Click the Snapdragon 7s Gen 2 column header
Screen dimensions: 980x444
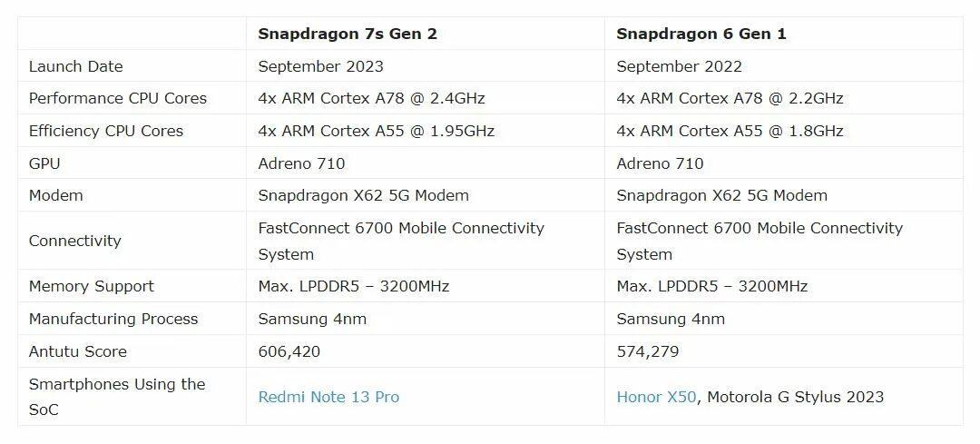tap(348, 34)
